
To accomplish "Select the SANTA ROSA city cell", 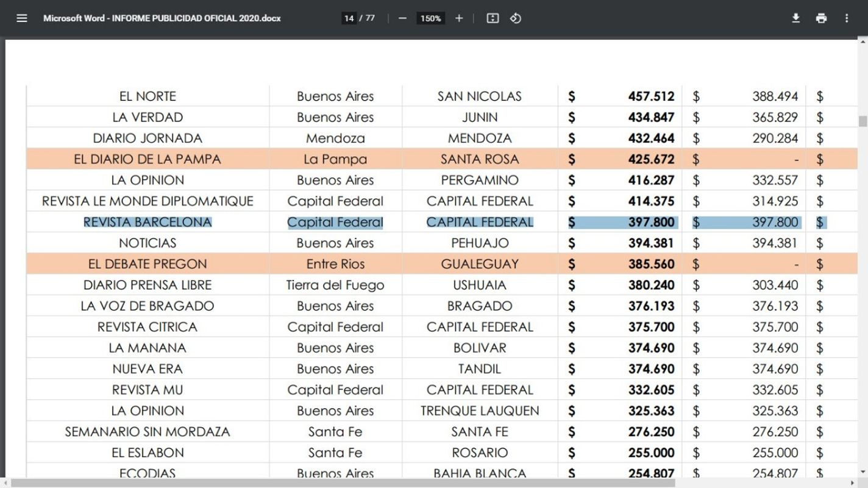I will pos(480,159).
